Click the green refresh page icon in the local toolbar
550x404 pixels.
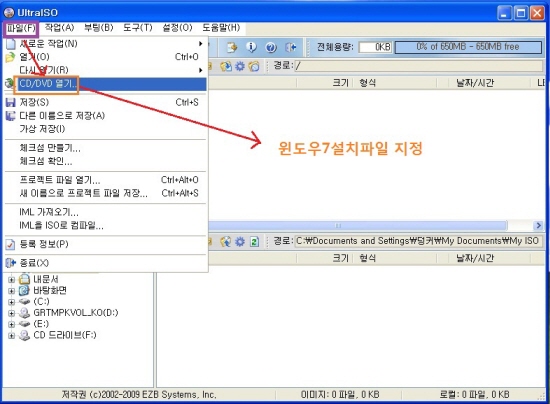point(255,241)
